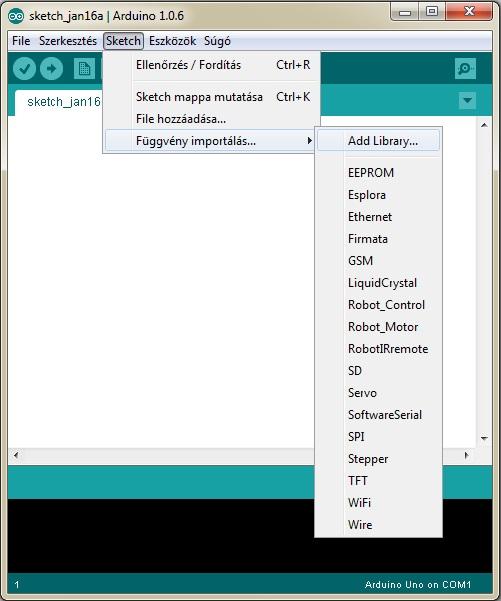Import the Firmata library
Viewport: 501px width, 601px height.
378,239
